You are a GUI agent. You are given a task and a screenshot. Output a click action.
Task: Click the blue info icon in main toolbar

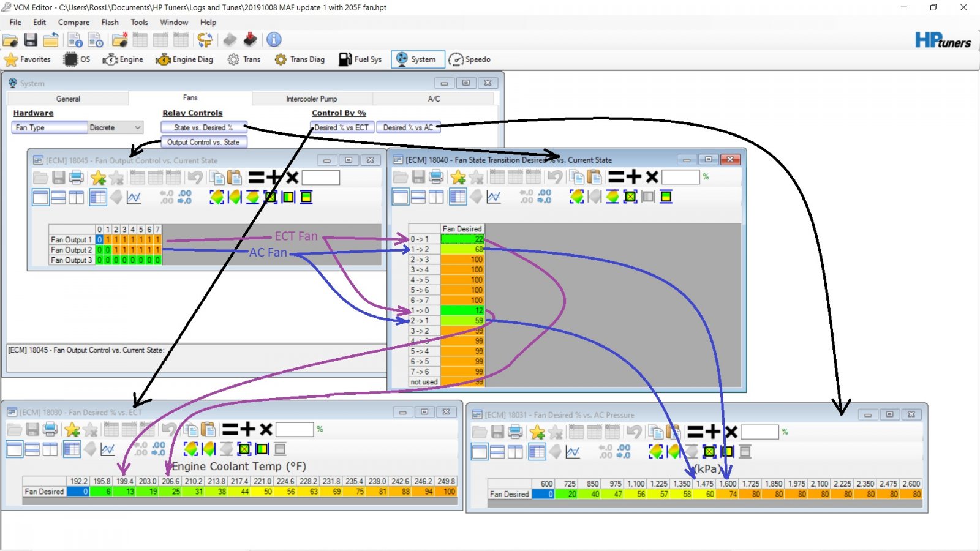pyautogui.click(x=274, y=40)
